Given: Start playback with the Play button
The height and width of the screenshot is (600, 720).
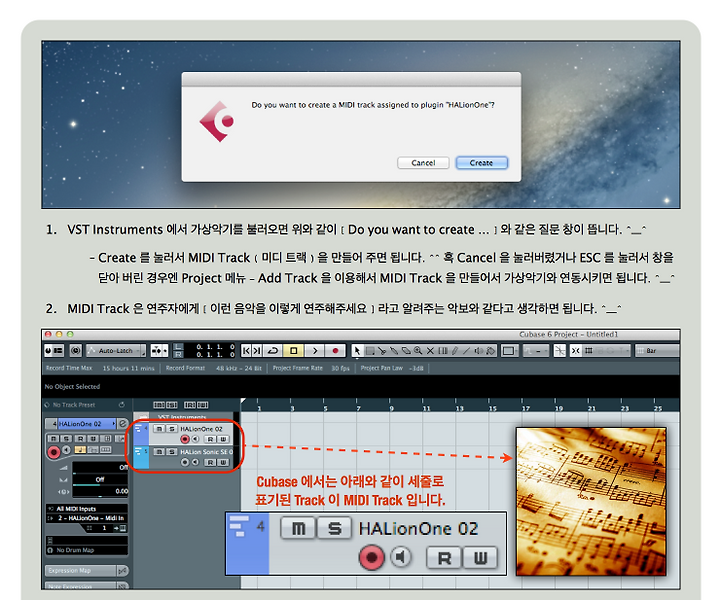Looking at the screenshot, I should pos(315,351).
